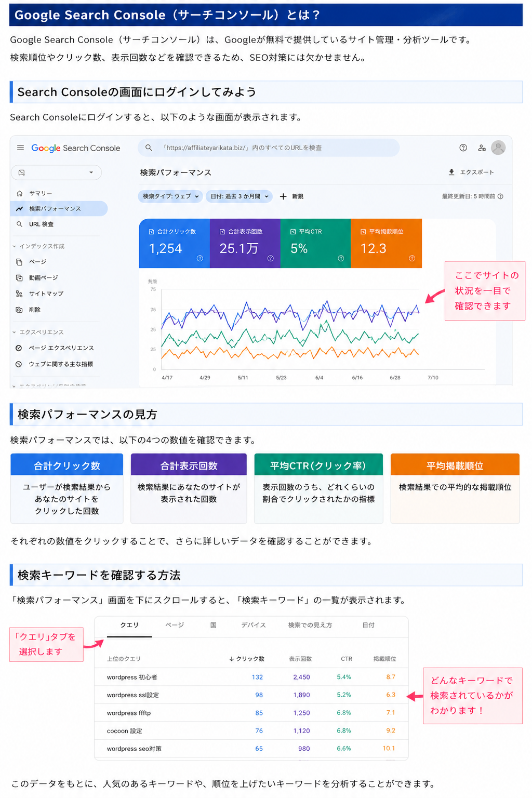Click help icon on 平均掲載順位 card
This screenshot has height=798, width=532.
411,258
